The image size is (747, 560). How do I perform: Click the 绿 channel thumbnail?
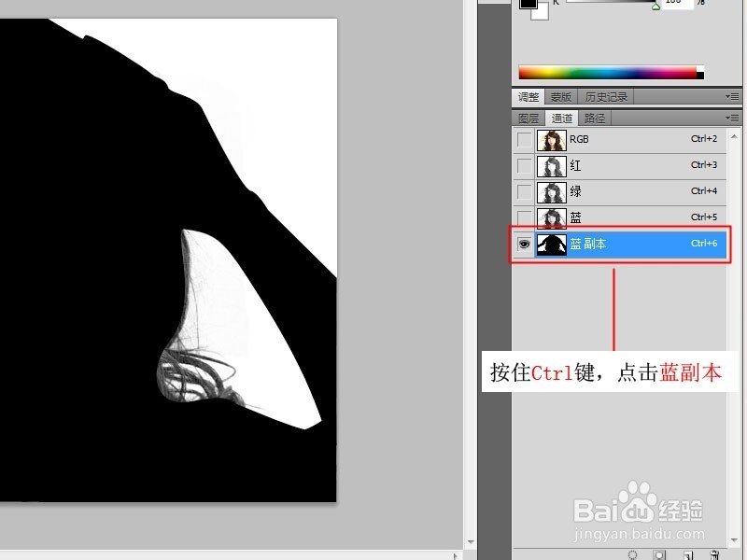tap(552, 192)
